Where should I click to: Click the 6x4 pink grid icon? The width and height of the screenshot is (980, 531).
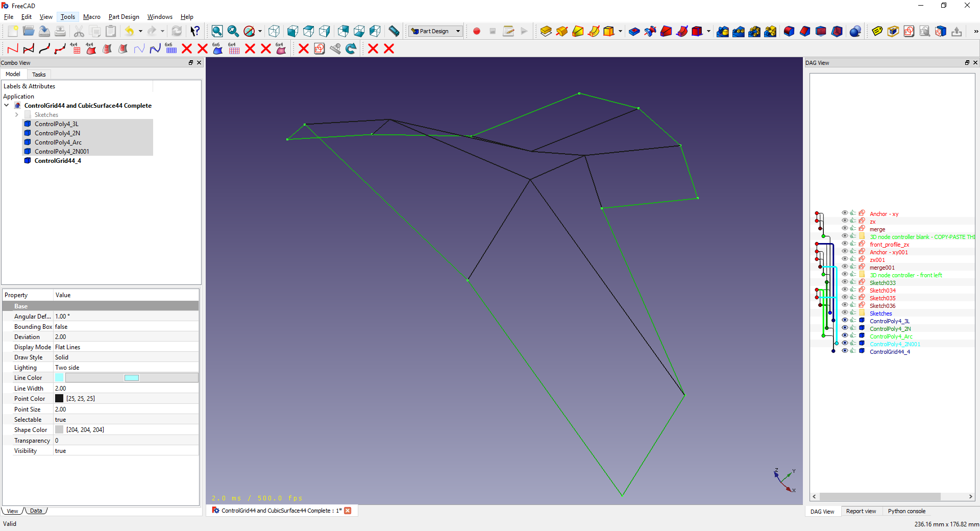234,49
